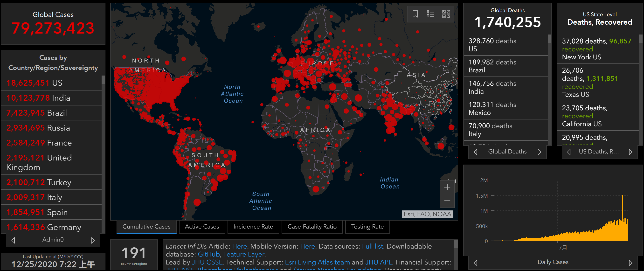
Task: Switch to Active Cases tab
Action: coord(202,227)
